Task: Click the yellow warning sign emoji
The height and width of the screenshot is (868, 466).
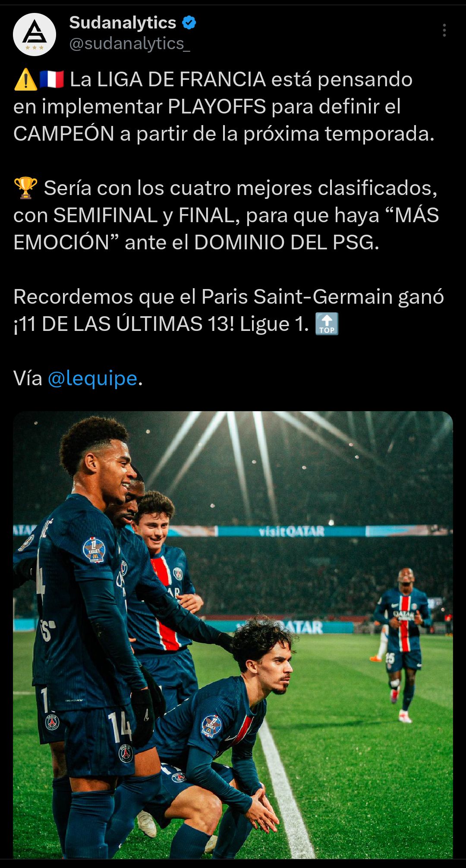Action: point(25,79)
